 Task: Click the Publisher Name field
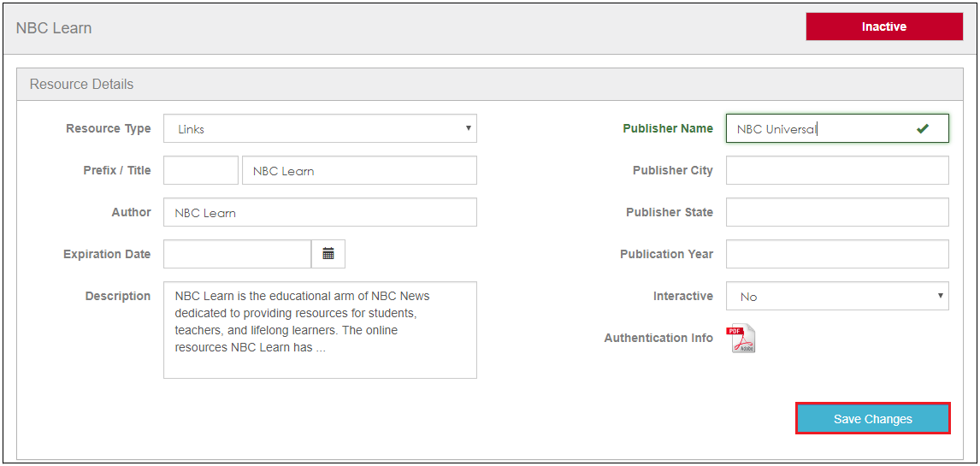click(x=837, y=128)
